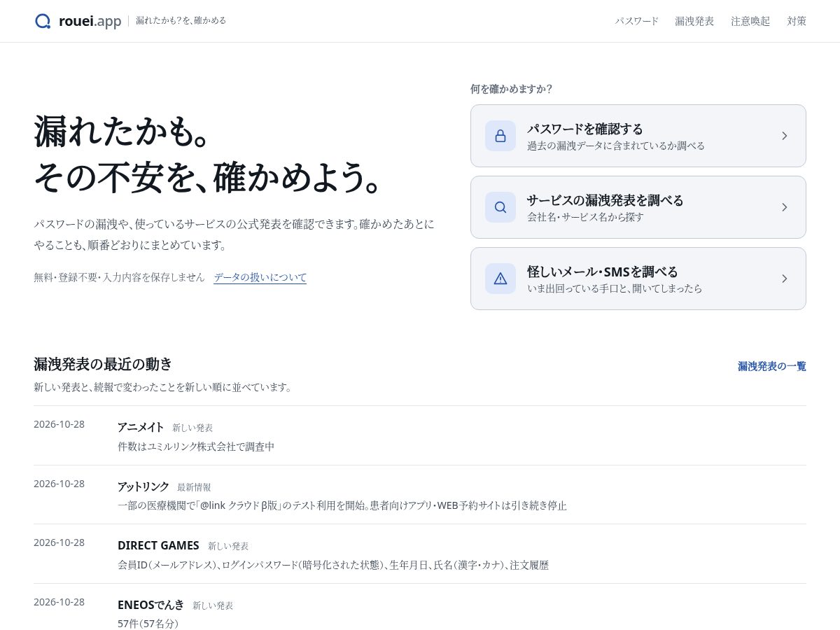The height and width of the screenshot is (630, 840).
Task: Click the heading 漏洩発表の最近の動き
Action: (103, 364)
